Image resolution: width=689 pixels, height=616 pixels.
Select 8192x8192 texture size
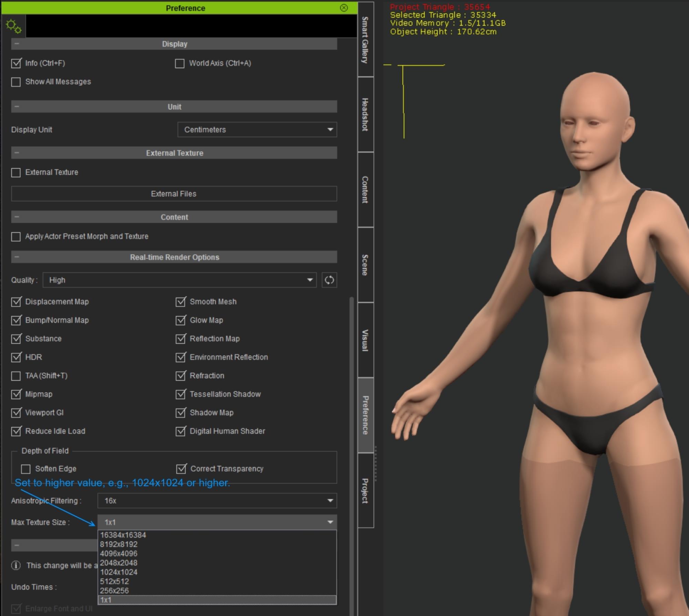(217, 544)
